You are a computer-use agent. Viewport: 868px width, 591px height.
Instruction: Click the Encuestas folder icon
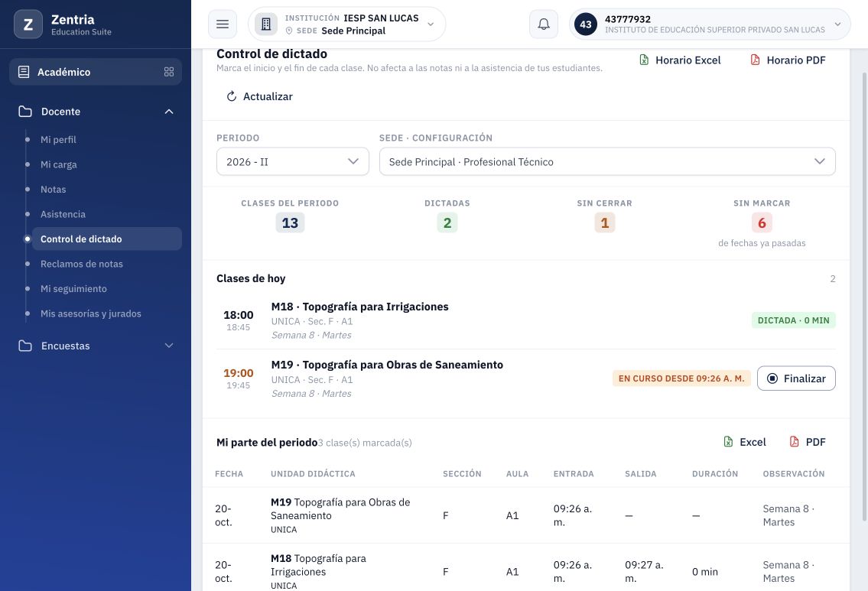point(25,346)
